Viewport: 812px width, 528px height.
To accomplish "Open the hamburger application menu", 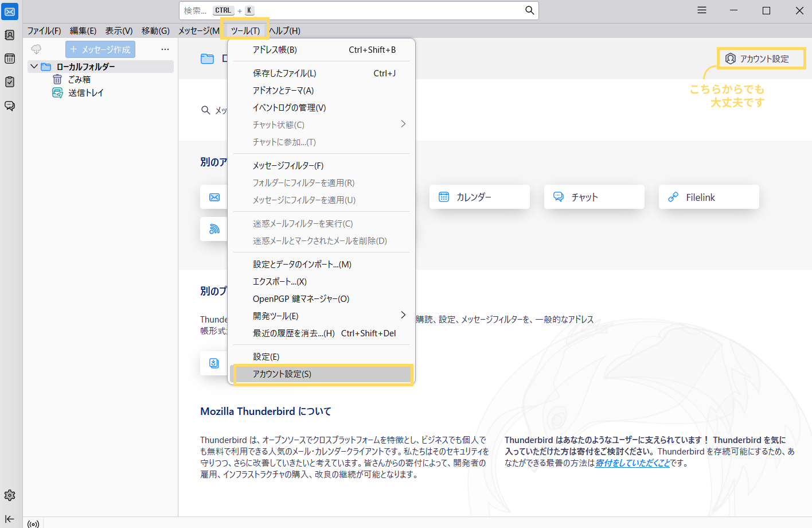I will coord(701,10).
